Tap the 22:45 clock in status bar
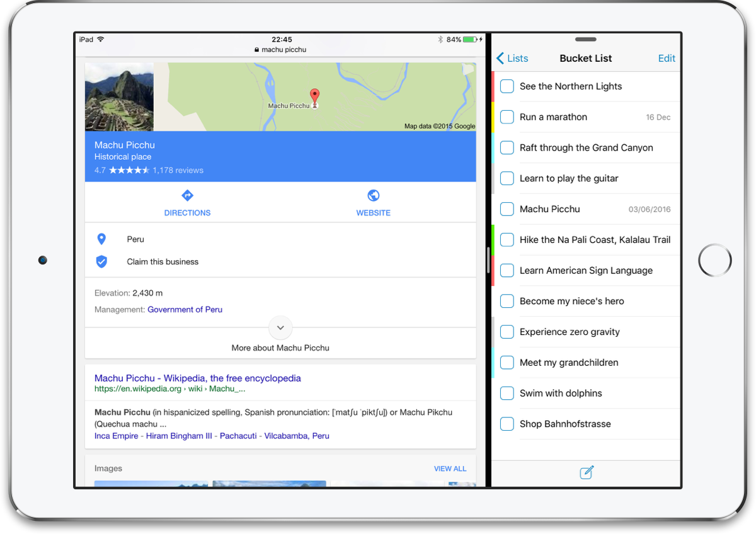Viewport: 756px width, 534px height. pos(282,40)
